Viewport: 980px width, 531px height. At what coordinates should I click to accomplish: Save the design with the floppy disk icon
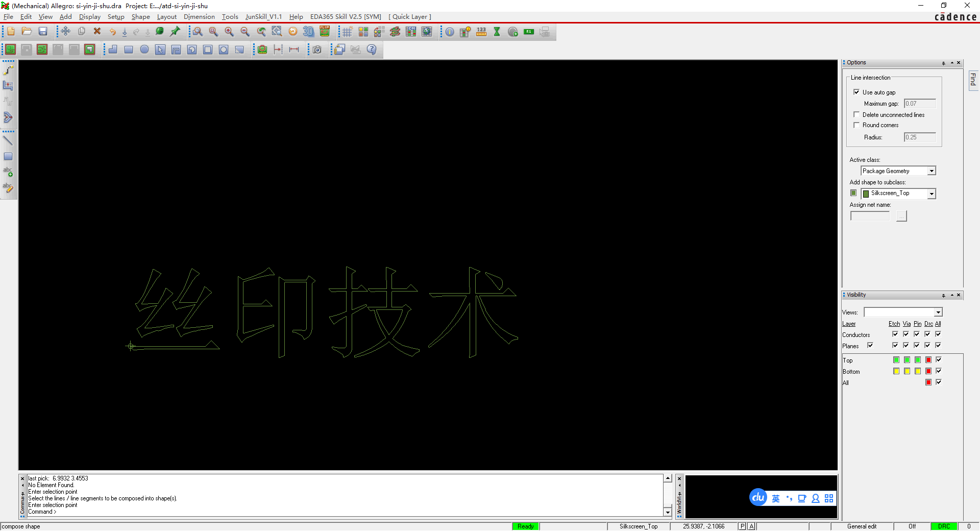[43, 32]
